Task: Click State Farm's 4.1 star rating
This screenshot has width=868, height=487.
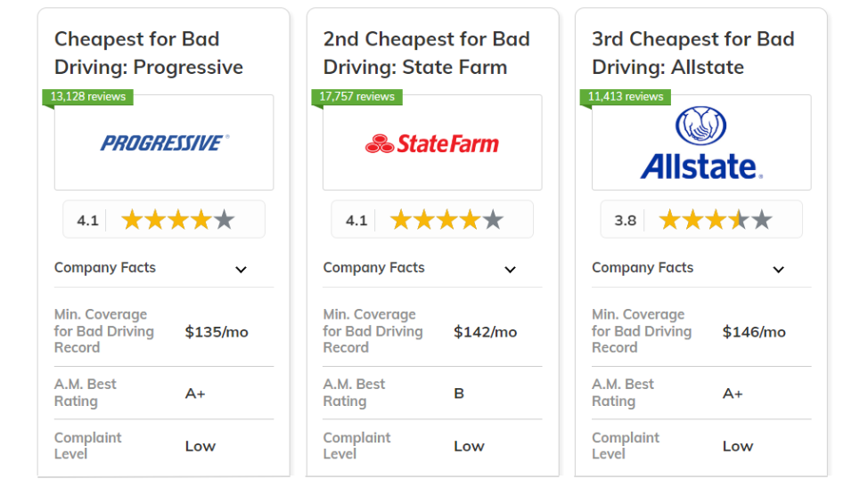Action: [432, 219]
